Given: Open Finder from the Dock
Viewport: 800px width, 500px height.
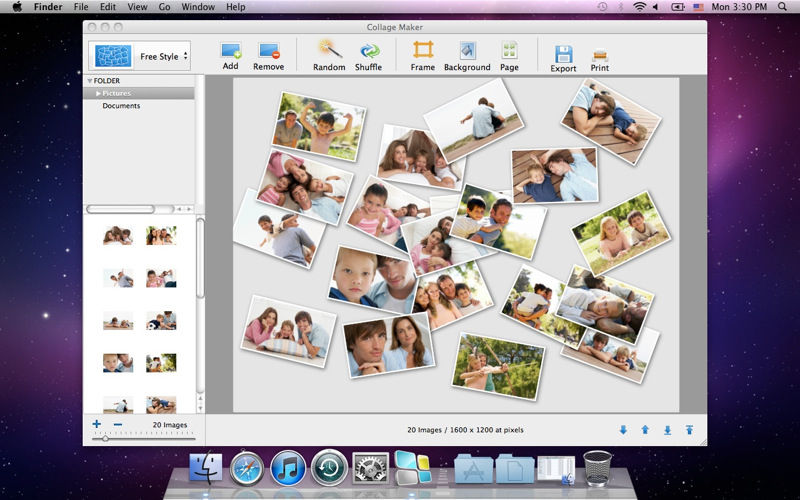Looking at the screenshot, I should click(x=206, y=468).
